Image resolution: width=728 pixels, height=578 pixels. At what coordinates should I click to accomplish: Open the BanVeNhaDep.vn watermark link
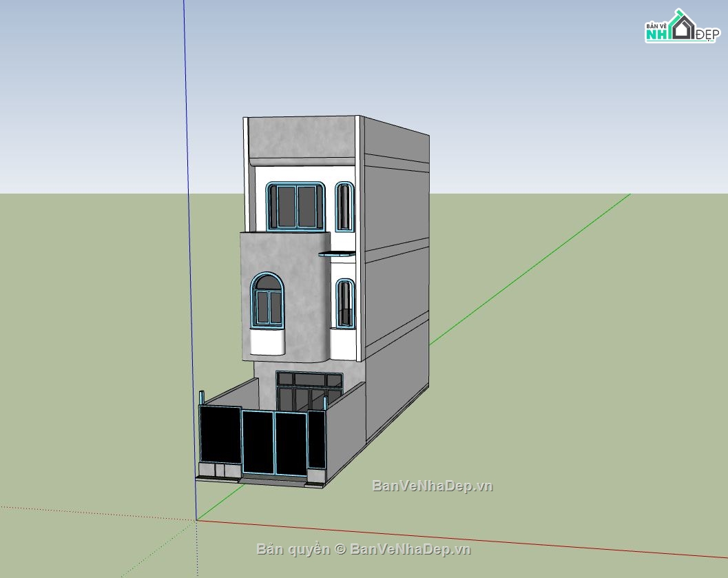[x=433, y=486]
